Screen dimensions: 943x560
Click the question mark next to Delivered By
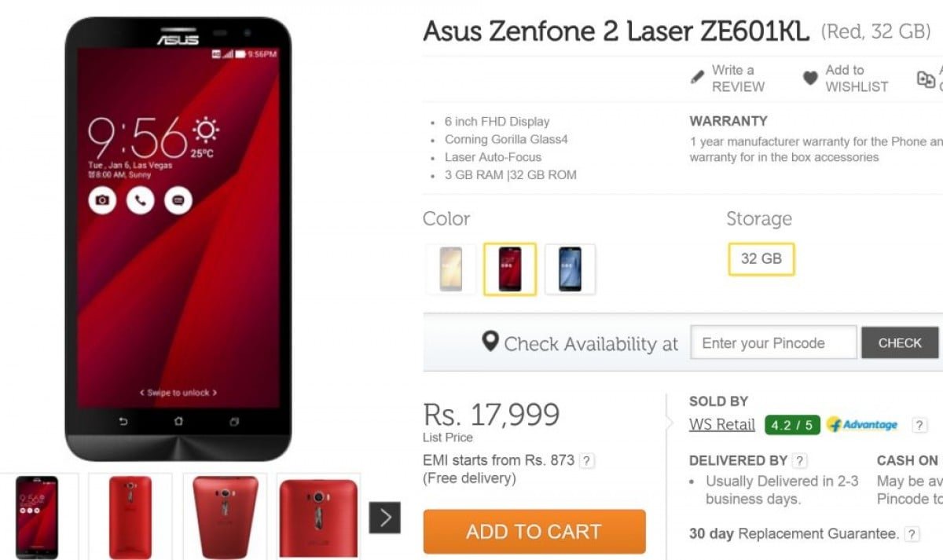coord(799,461)
